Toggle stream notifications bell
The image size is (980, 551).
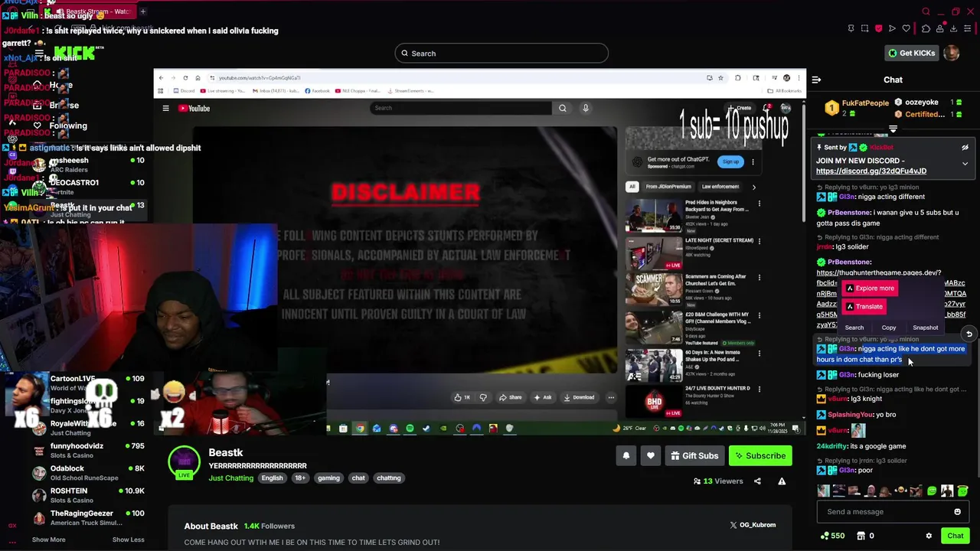point(626,456)
